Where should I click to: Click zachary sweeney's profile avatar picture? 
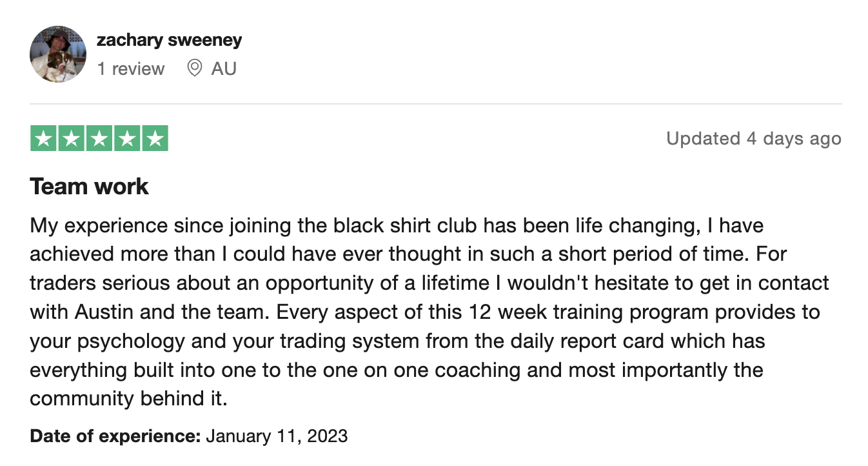(58, 54)
